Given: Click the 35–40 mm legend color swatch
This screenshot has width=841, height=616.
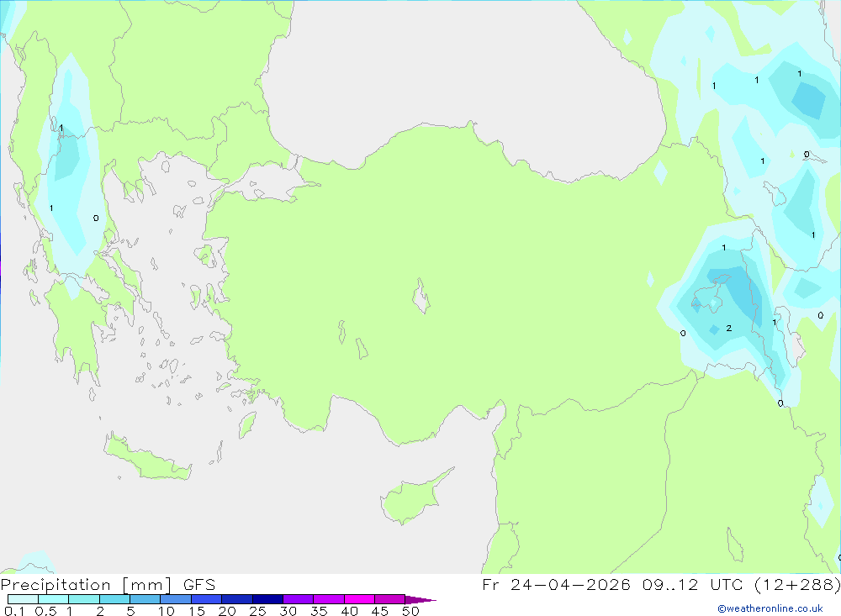Looking at the screenshot, I should pos(329,599).
